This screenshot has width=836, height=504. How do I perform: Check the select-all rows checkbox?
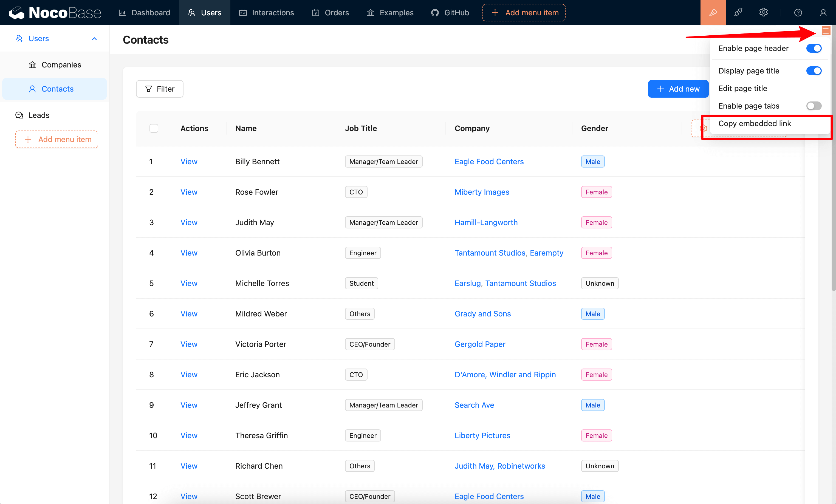tap(154, 128)
